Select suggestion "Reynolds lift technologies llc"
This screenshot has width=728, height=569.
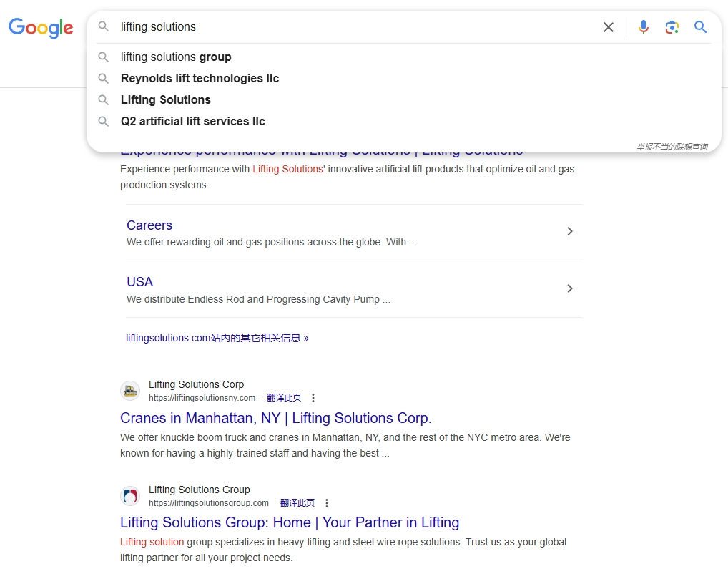tap(200, 79)
